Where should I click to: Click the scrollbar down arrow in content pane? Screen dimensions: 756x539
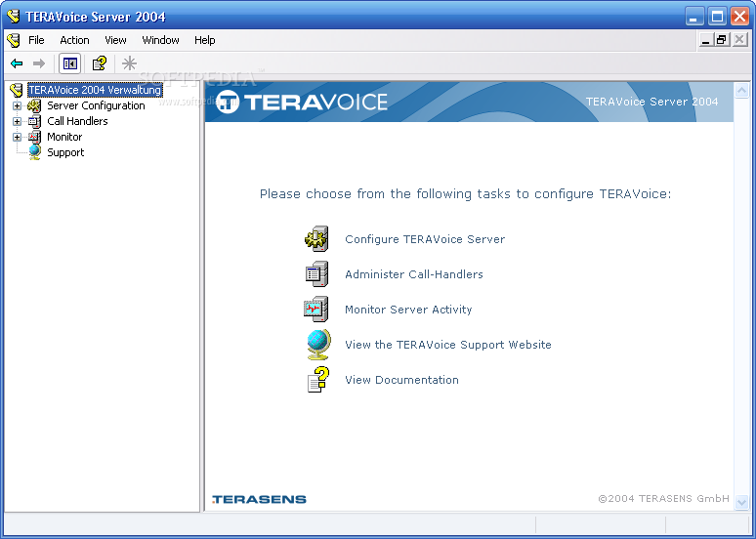[x=741, y=502]
